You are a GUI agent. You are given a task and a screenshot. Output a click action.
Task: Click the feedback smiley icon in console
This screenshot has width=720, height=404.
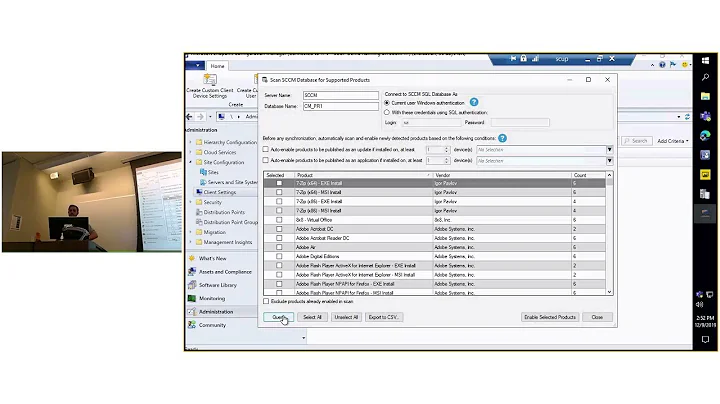(x=685, y=65)
